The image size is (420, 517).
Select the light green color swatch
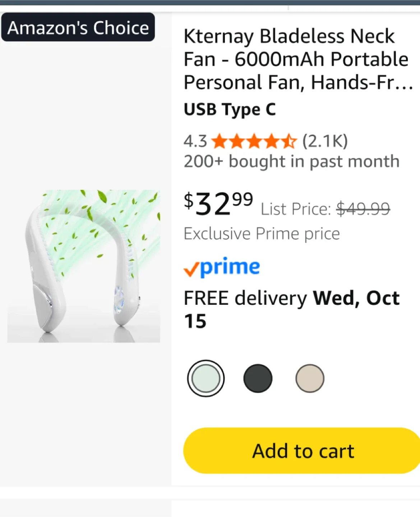click(x=206, y=378)
